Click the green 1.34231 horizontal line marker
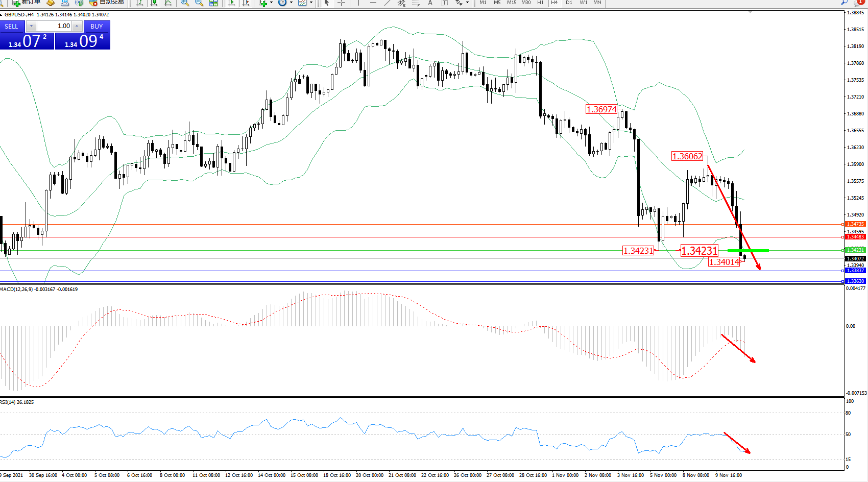This screenshot has height=482, width=868. click(x=748, y=250)
